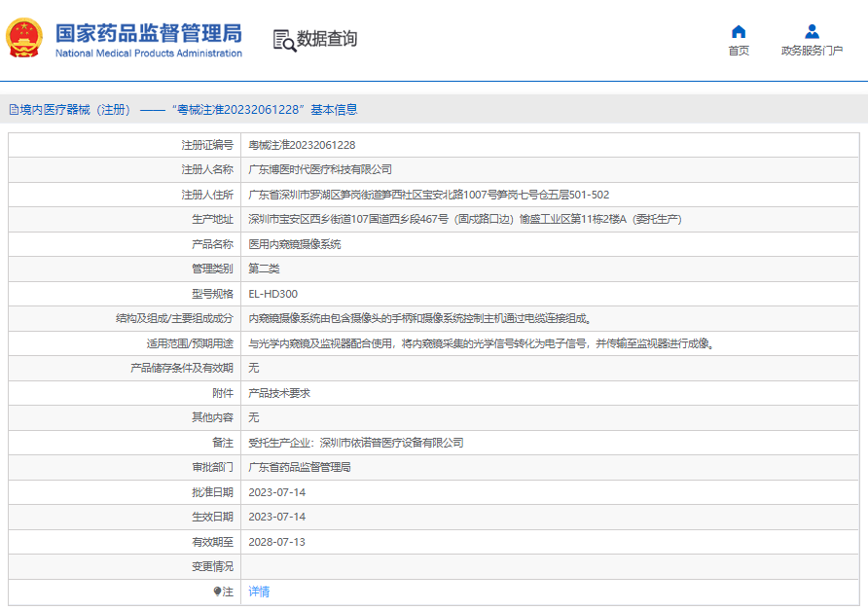Click the national emblem logo
The width and height of the screenshot is (868, 610).
24,38
